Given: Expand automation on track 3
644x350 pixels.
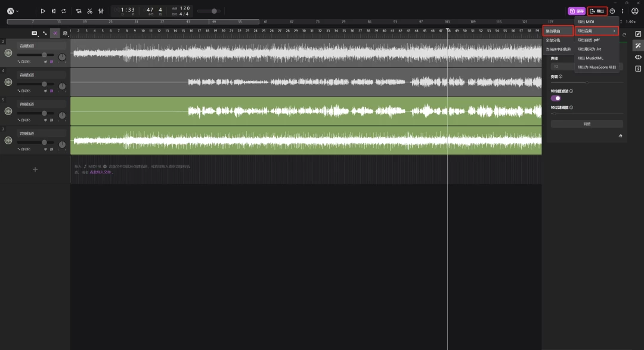Looking at the screenshot, I should 24,149.
